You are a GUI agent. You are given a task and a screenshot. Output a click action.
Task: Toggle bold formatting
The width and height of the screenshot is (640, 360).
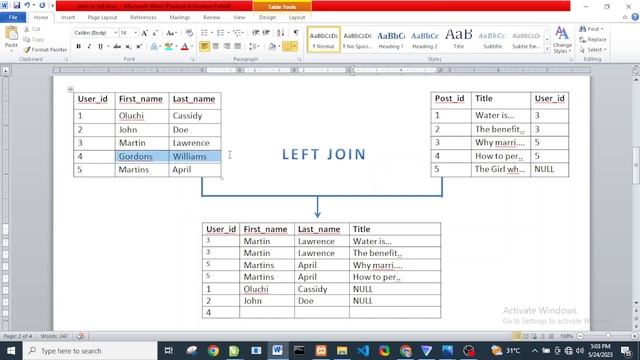click(x=78, y=47)
